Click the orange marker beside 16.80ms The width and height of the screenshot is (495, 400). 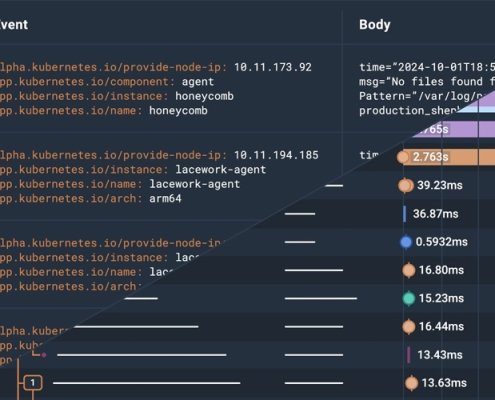[x=409, y=270]
